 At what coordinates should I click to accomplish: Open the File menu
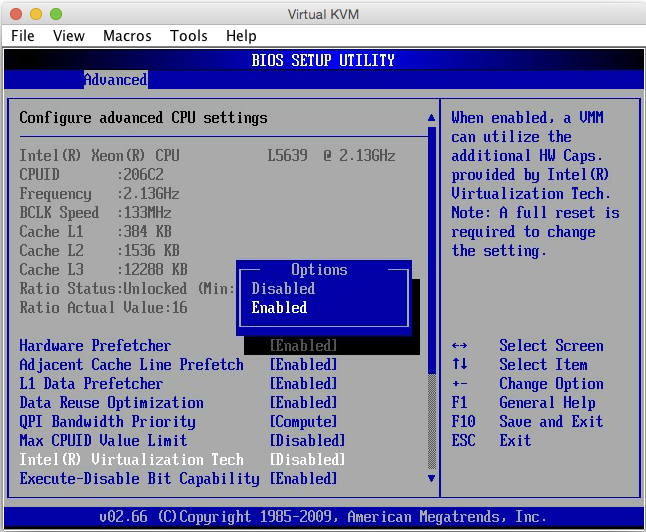pos(23,36)
